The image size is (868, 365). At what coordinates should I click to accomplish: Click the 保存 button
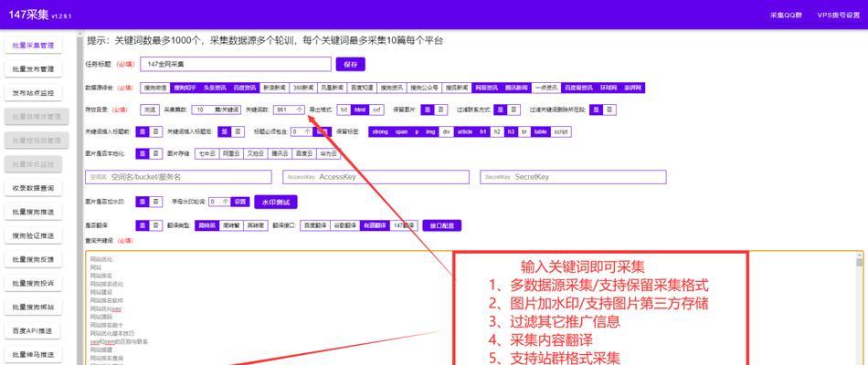pos(351,64)
